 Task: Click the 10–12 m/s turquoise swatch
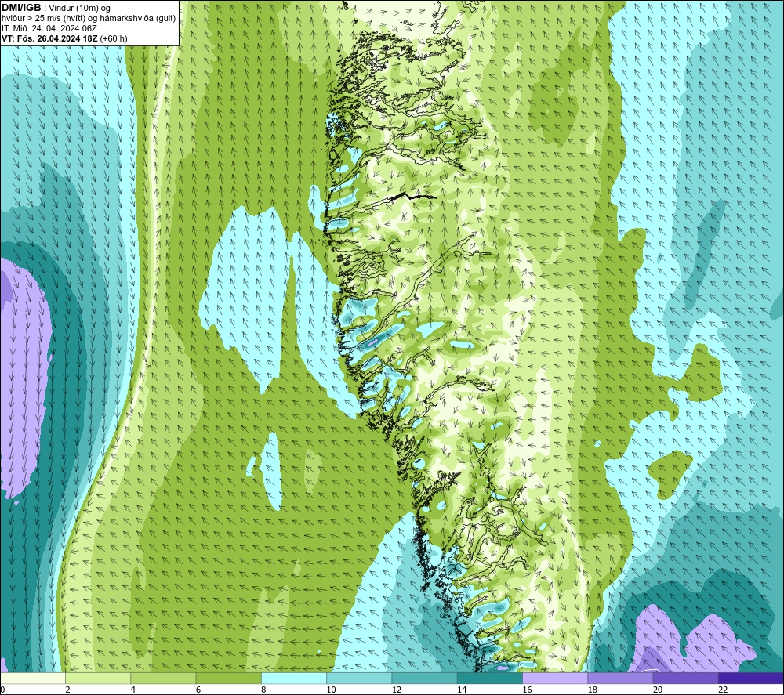coord(359,679)
